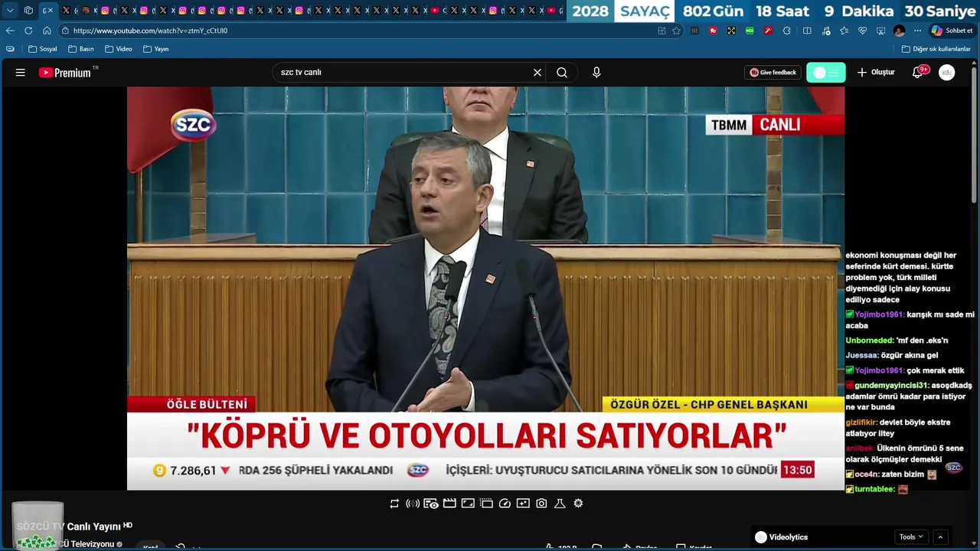
Task: Open YouTube notifications bell
Action: pos(918,73)
